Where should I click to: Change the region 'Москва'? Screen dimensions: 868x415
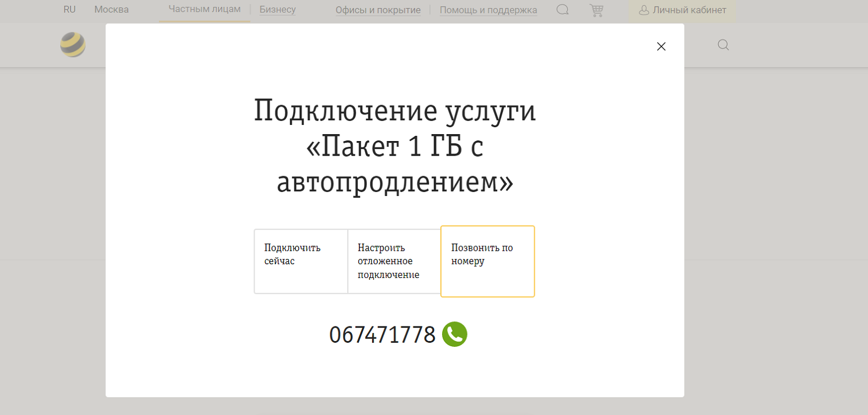(112, 9)
